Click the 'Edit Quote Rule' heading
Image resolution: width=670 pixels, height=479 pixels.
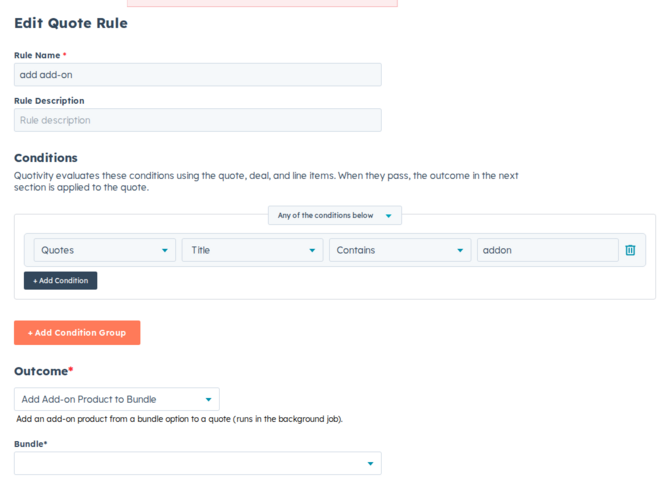pos(71,23)
